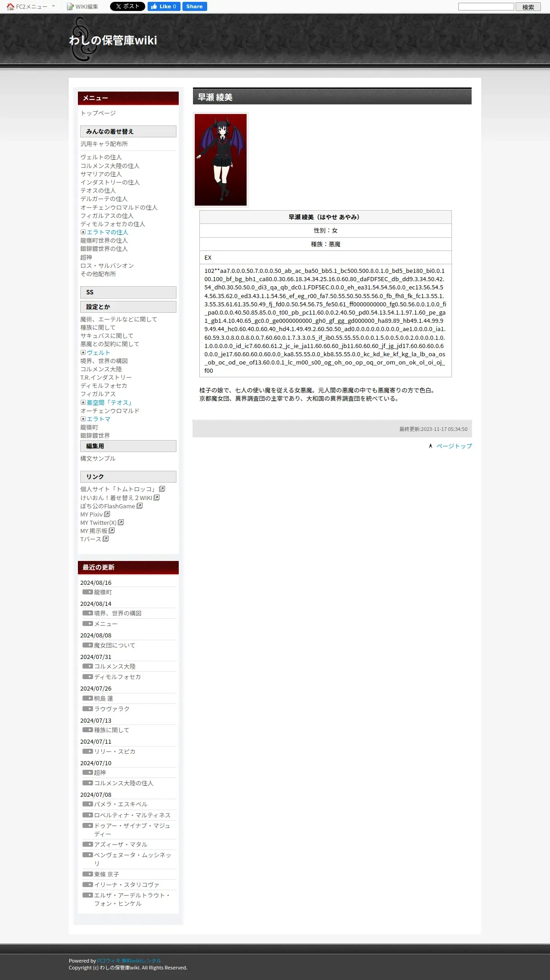Screen dimensions: 550x980
Task: Select ヴェルトの住人 in the sidebar
Action: (101, 157)
